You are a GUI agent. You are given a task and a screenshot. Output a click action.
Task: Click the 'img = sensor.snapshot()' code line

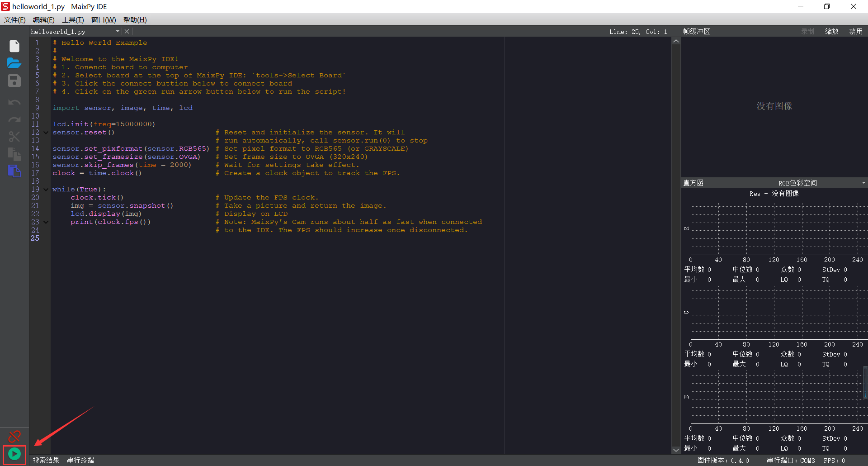pyautogui.click(x=122, y=206)
